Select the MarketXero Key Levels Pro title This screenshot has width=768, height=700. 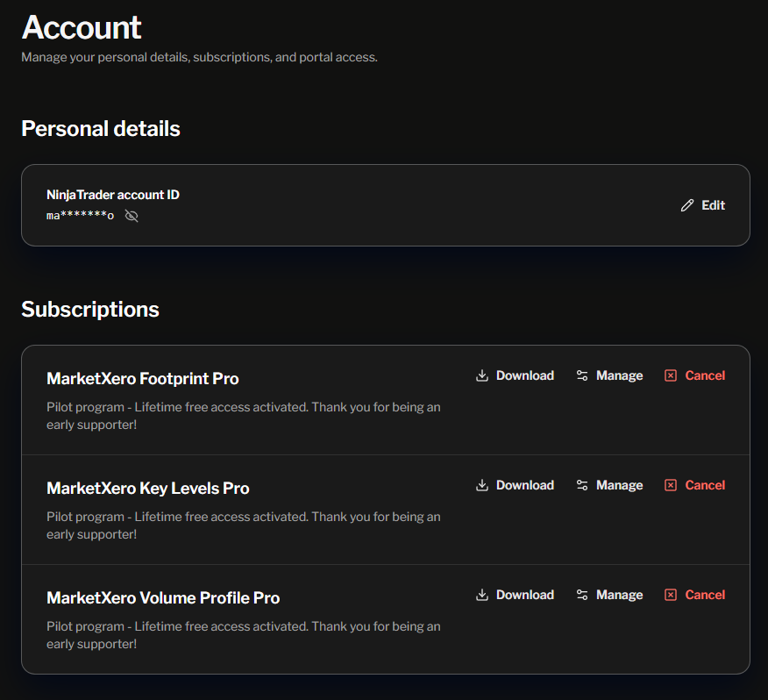[x=147, y=489]
